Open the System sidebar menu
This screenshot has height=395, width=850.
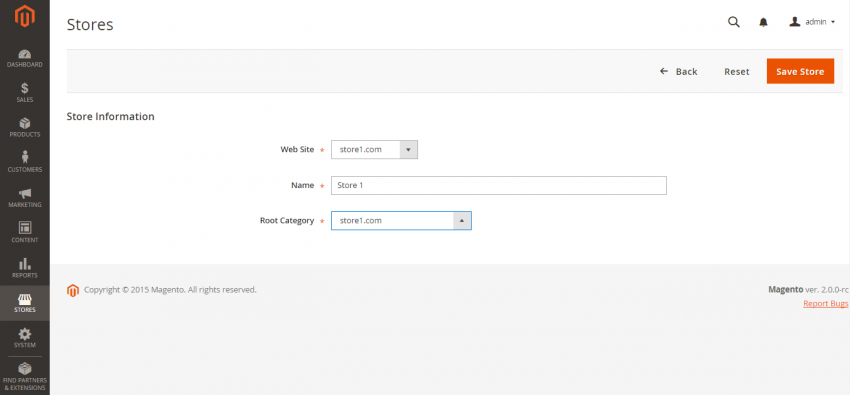point(24,338)
